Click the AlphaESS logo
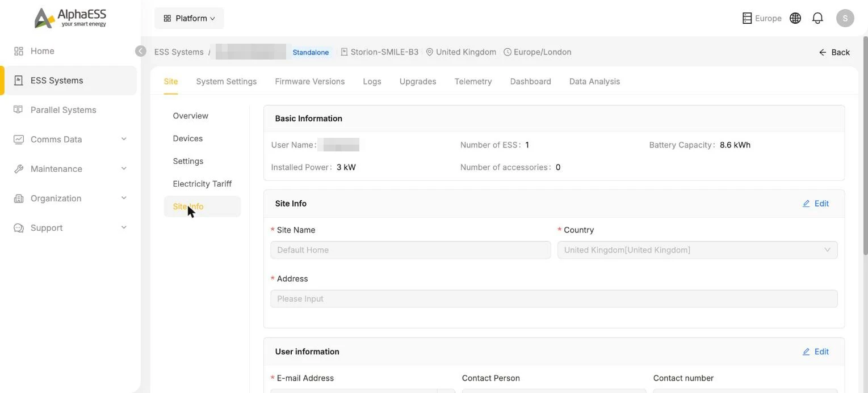The height and width of the screenshot is (393, 868). [70, 18]
